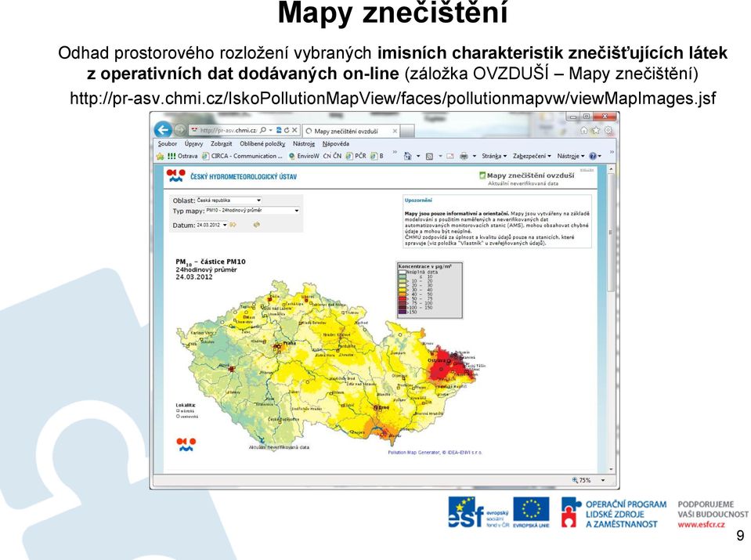
Task: Click the Český hydrometeorologický ústav header text
Action: [x=244, y=177]
